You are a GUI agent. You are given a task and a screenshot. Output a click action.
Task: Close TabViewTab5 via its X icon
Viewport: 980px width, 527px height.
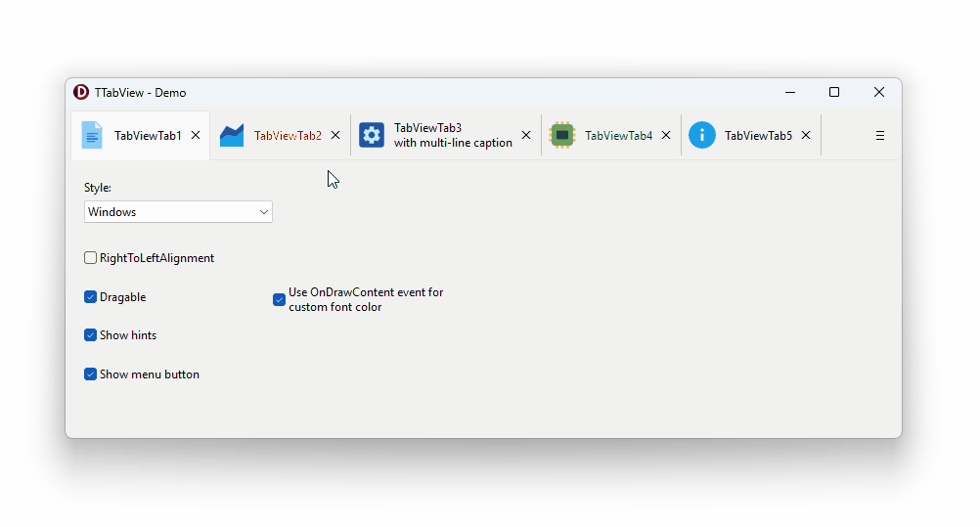click(x=806, y=135)
